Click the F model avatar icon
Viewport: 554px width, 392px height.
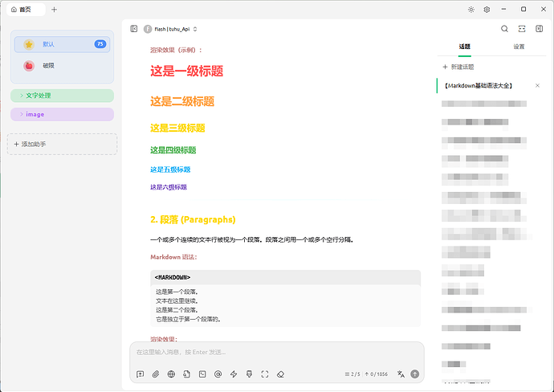click(148, 29)
